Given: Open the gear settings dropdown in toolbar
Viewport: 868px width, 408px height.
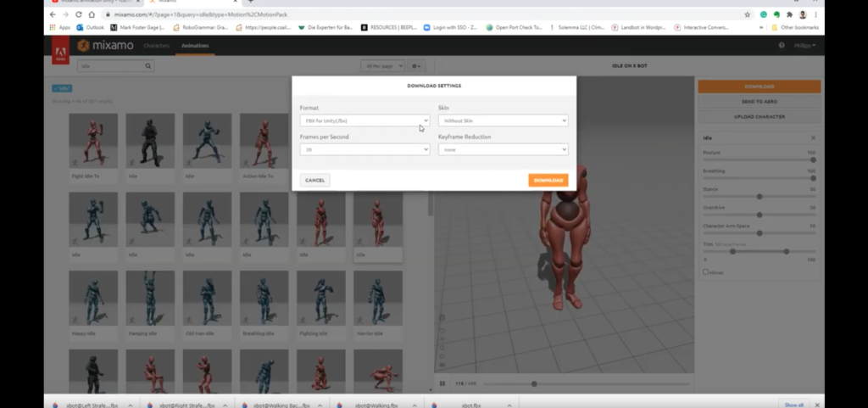Looking at the screenshot, I should click(415, 65).
